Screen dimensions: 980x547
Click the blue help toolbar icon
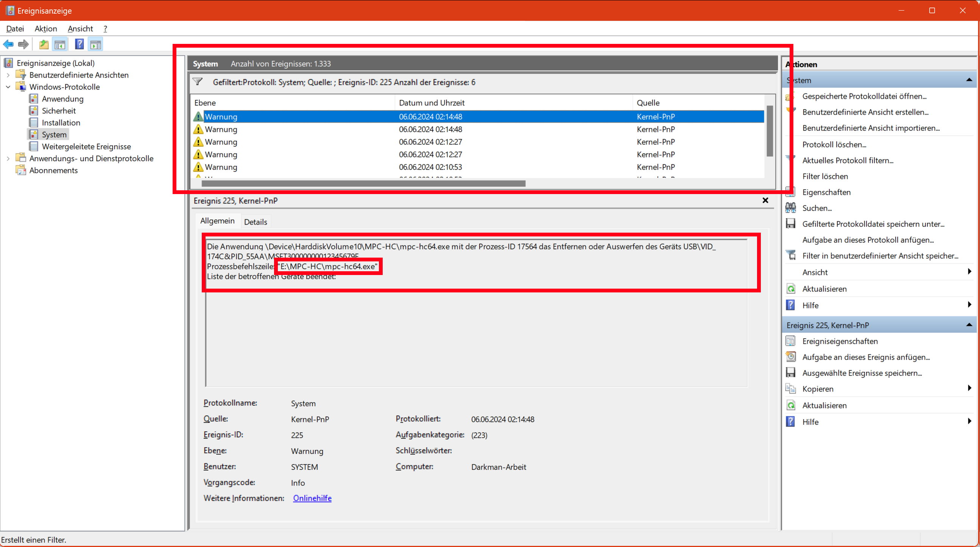[79, 45]
